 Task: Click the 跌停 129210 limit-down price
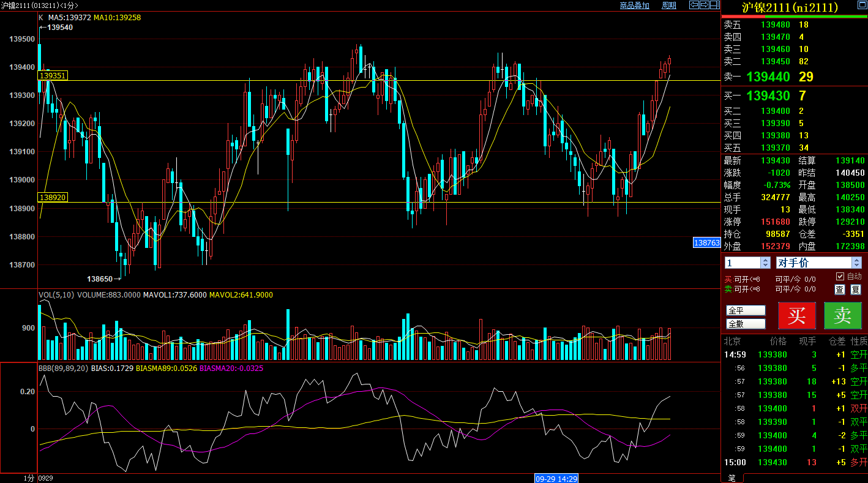pyautogui.click(x=850, y=222)
